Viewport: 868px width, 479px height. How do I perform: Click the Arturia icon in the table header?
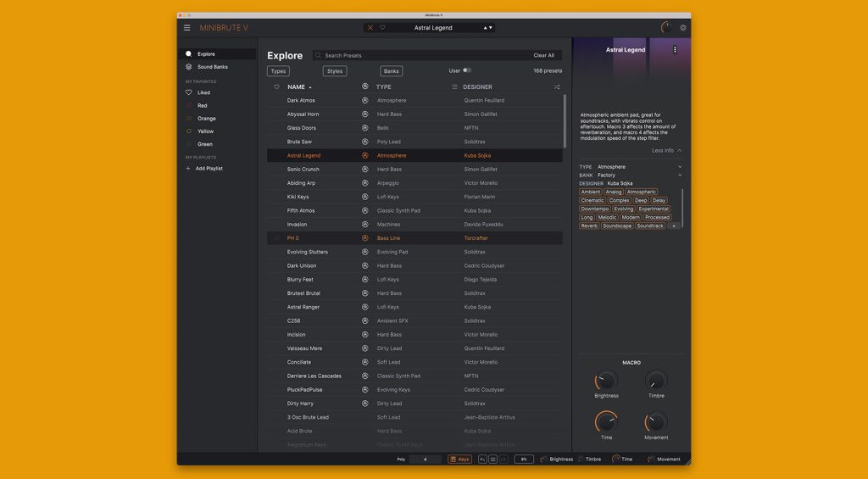(364, 86)
